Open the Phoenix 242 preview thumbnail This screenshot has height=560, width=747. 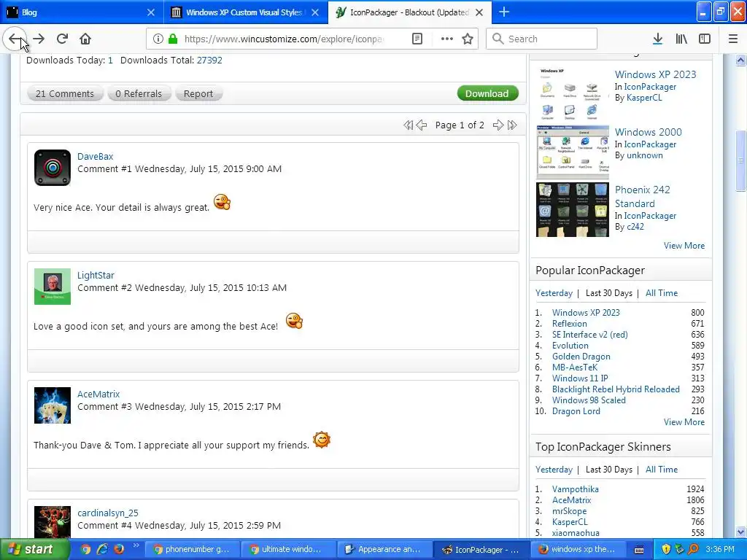tap(572, 209)
